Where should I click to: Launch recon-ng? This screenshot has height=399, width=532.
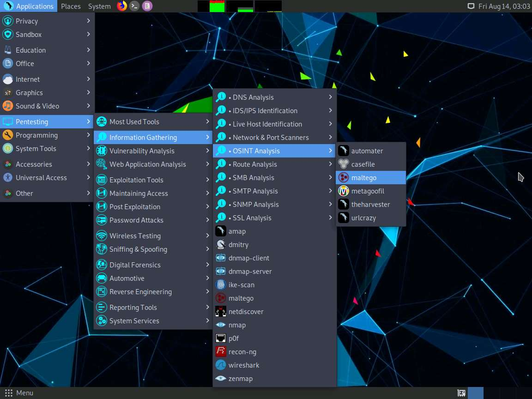point(274,352)
